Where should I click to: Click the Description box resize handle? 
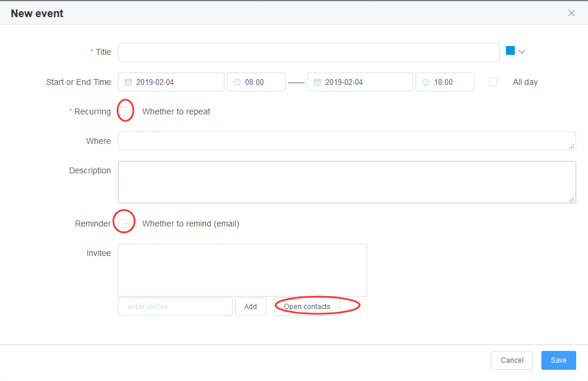click(571, 200)
